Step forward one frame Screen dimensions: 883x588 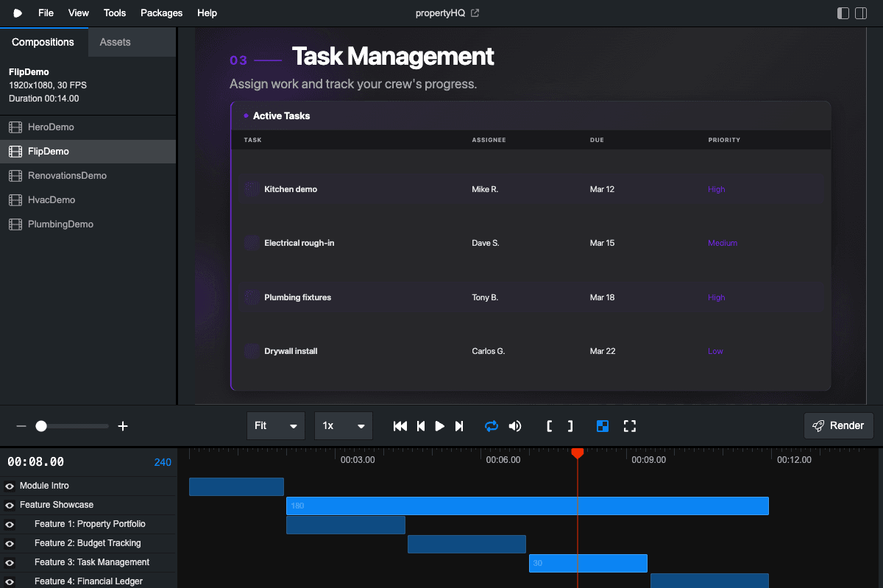pyautogui.click(x=459, y=426)
